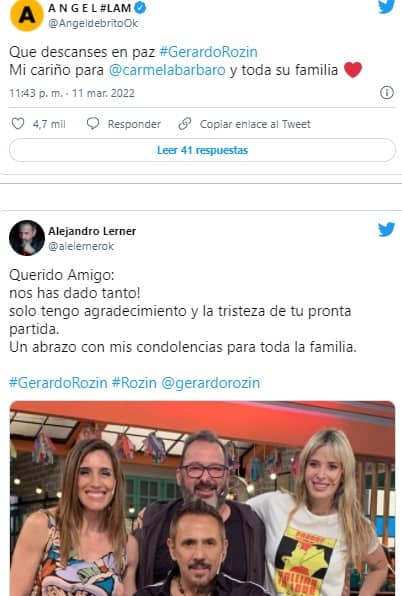This screenshot has width=402, height=596.
Task: Like the Angel de Brito tweet with heart icon
Action: 18,124
